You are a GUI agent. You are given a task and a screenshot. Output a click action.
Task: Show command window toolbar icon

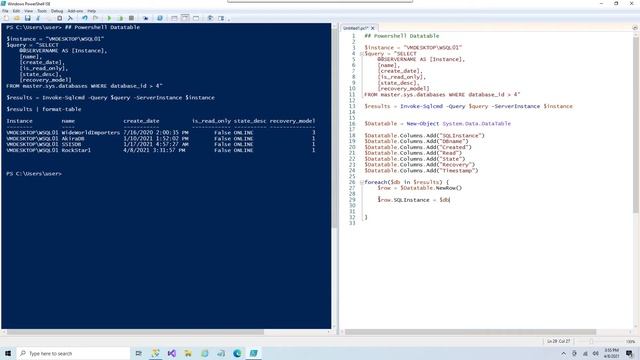coord(210,18)
